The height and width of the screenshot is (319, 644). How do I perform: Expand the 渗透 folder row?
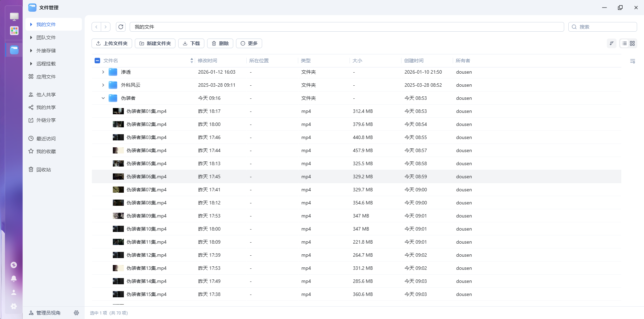pos(103,72)
